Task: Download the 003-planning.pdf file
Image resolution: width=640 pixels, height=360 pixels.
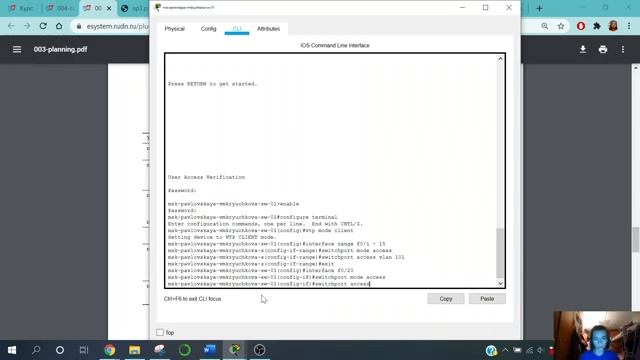Action: point(583,49)
